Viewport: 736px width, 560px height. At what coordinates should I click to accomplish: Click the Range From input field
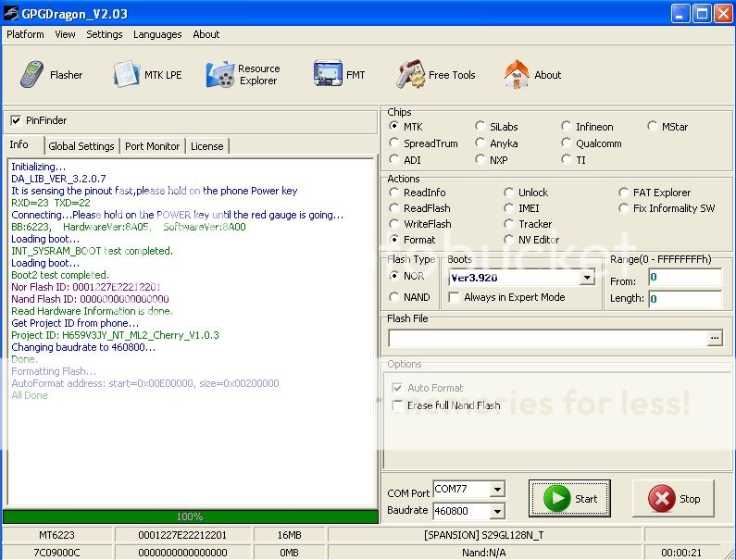[685, 278]
